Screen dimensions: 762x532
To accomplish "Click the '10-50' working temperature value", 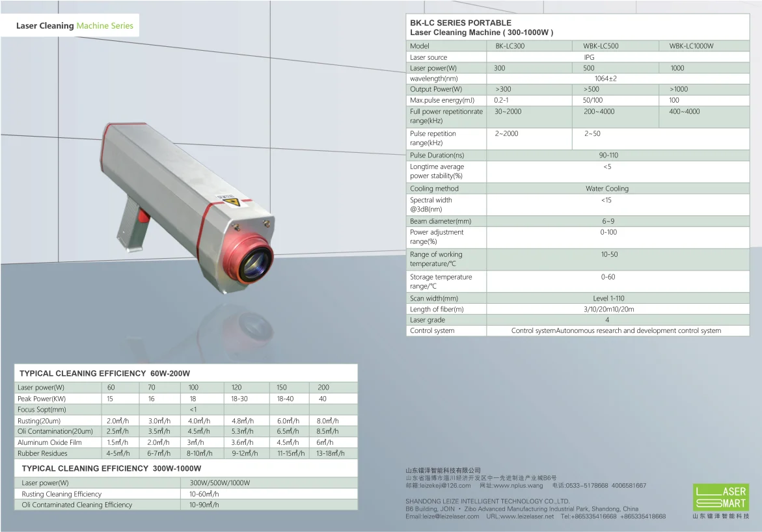I will coord(610,254).
